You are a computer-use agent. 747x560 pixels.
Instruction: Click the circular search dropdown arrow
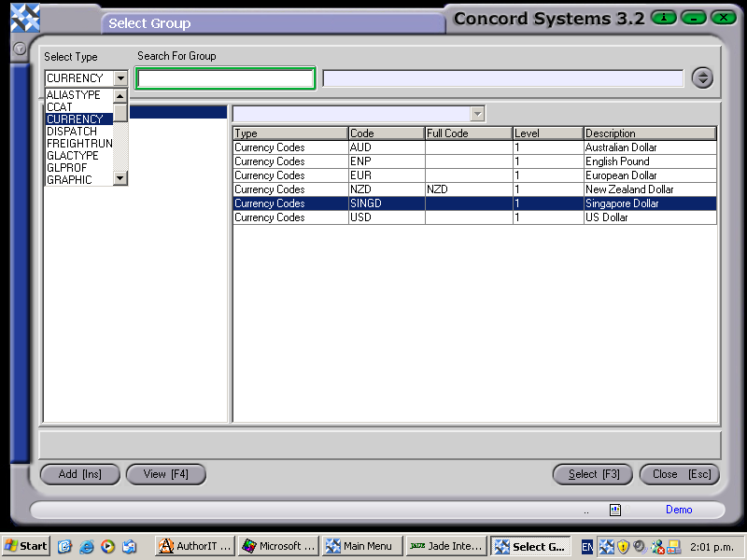[702, 77]
